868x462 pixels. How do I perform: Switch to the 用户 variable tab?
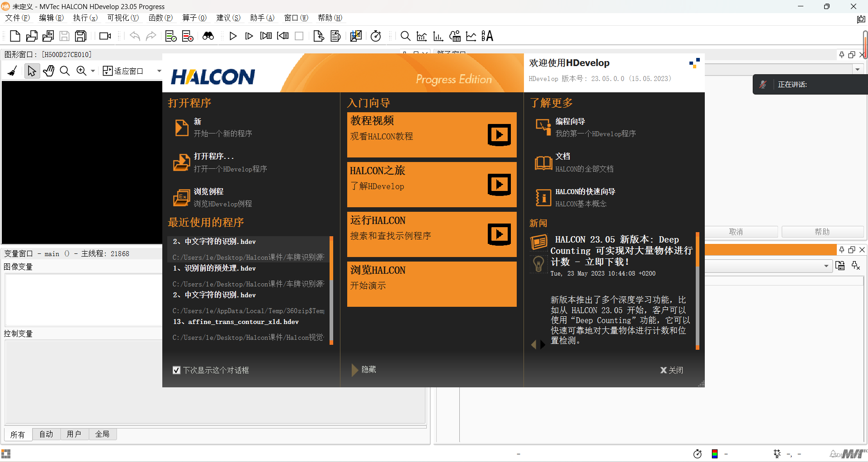click(x=74, y=434)
